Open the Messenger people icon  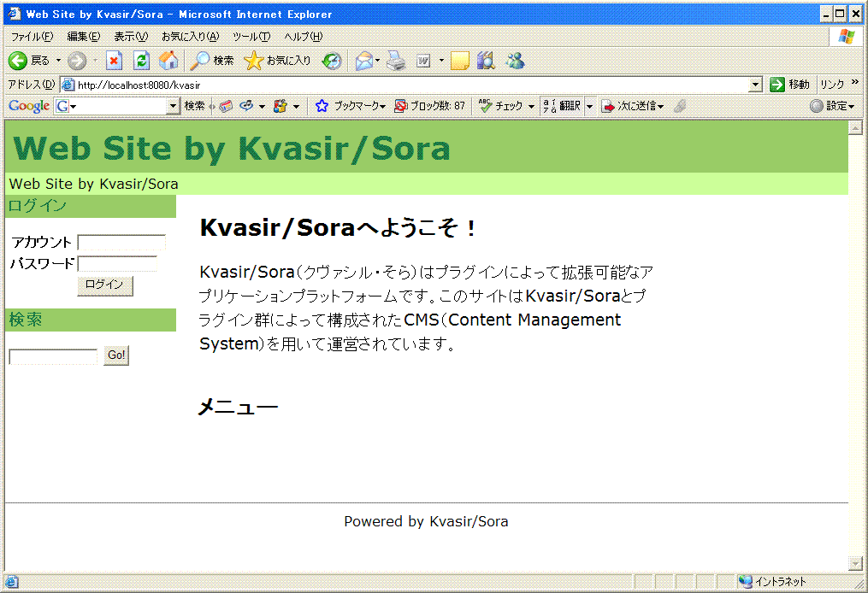click(516, 61)
